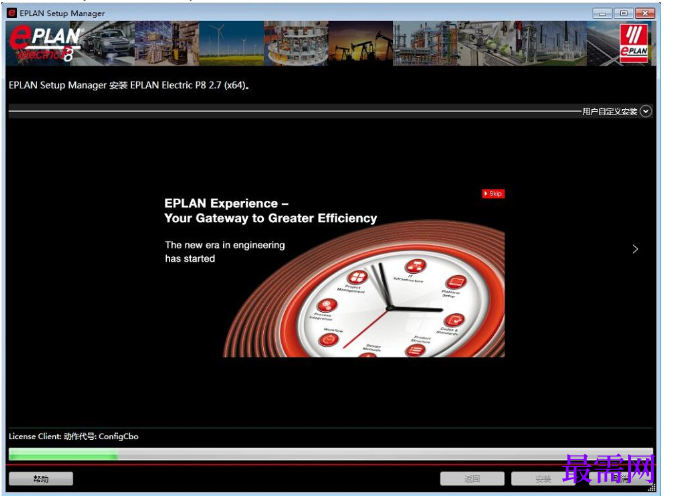Select the wind turbine banner image
Screen dimensions: 674x500
(231, 43)
